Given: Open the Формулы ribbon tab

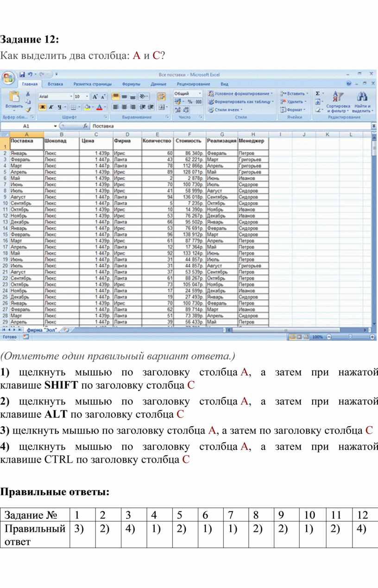Looking at the screenshot, I should pyautogui.click(x=131, y=84).
